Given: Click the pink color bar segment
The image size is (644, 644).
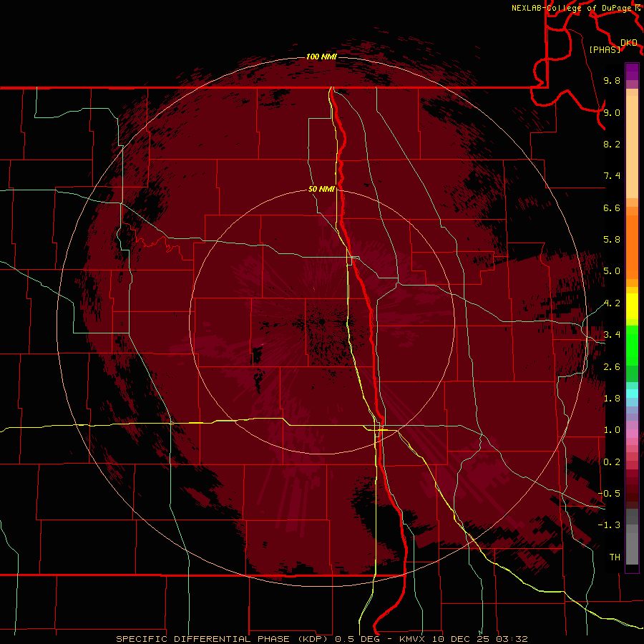Looking at the screenshot, I should [x=632, y=434].
